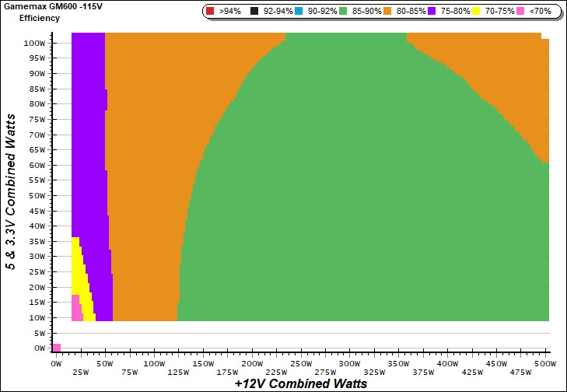Click the "+12V Combined Watts" axis title
Image resolution: width=567 pixels, height=392 pixels.
pos(301,383)
